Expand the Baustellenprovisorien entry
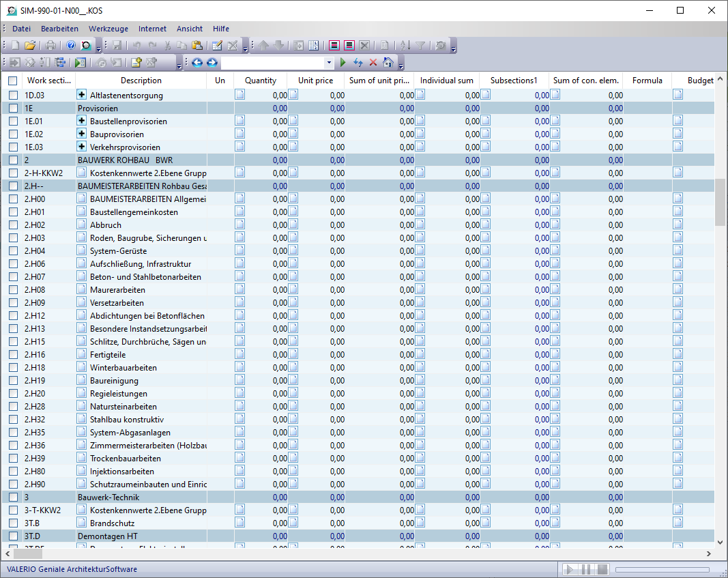The height and width of the screenshot is (578, 728). [x=82, y=121]
